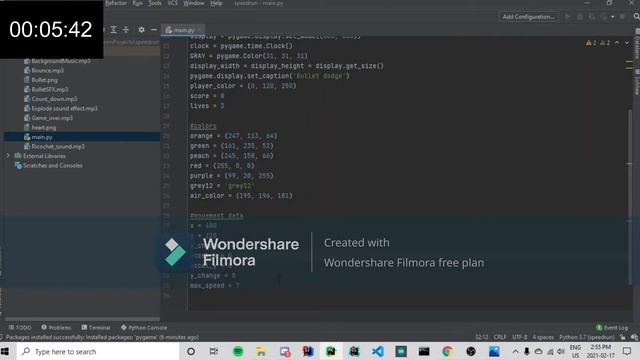Click Expand All icon in Project toolbar
The height and width of the screenshot is (360, 640).
[x=113, y=30]
